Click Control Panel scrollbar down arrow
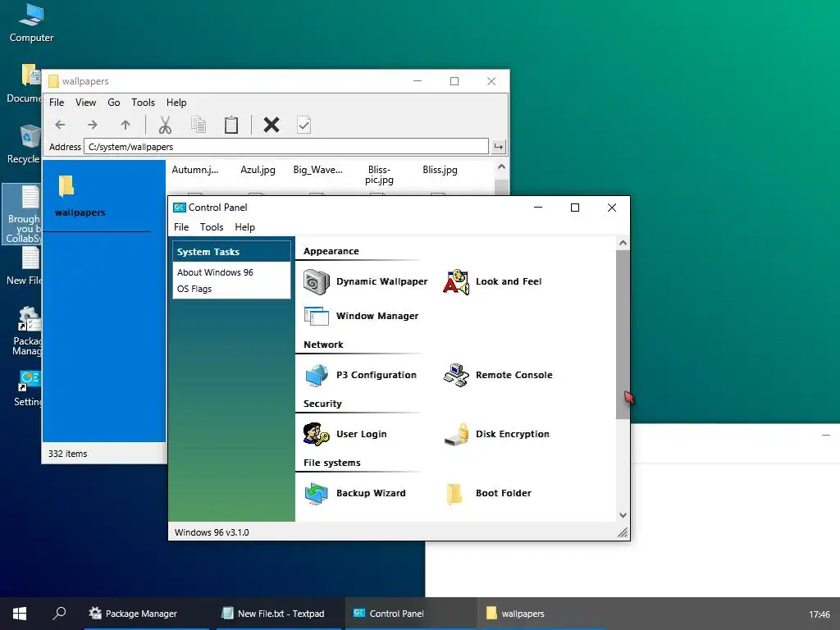840x630 pixels. tap(623, 515)
